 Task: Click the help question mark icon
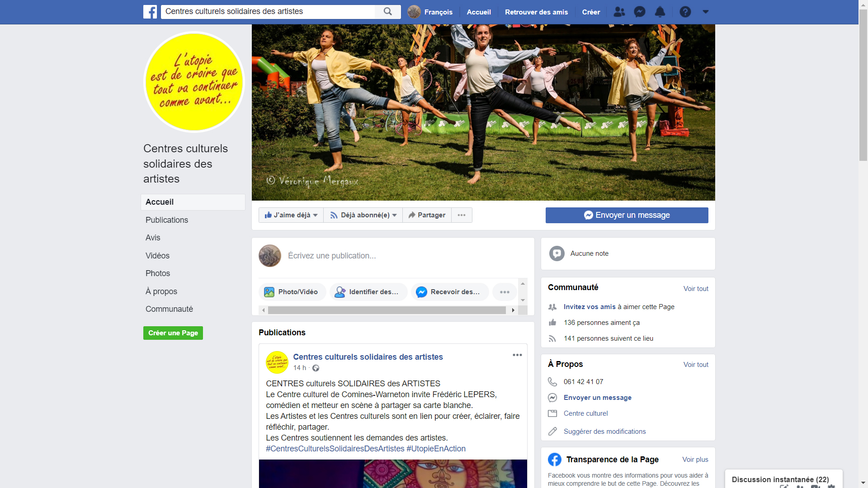[x=685, y=12]
